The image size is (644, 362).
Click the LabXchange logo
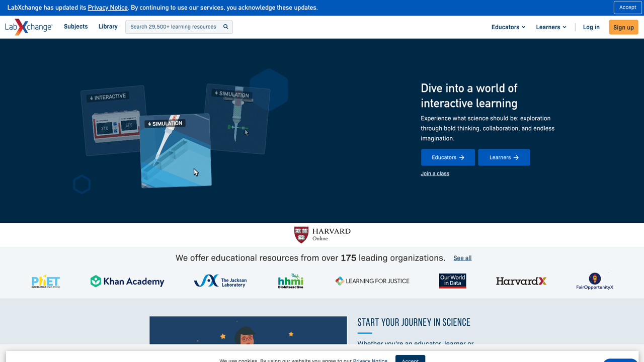point(29,27)
